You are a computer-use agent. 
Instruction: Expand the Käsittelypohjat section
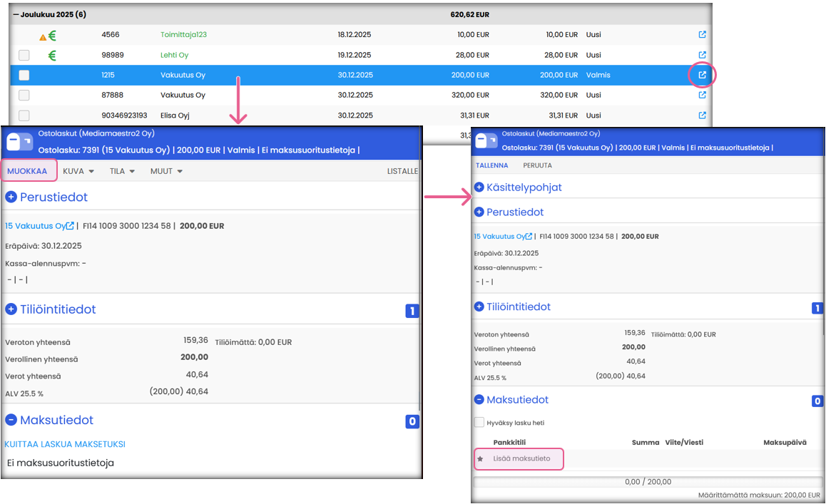[x=479, y=187]
